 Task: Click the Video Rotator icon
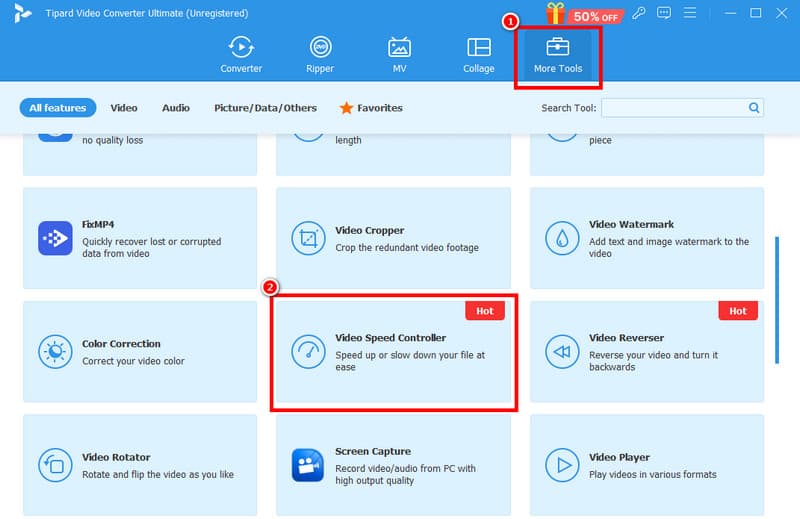click(x=55, y=465)
